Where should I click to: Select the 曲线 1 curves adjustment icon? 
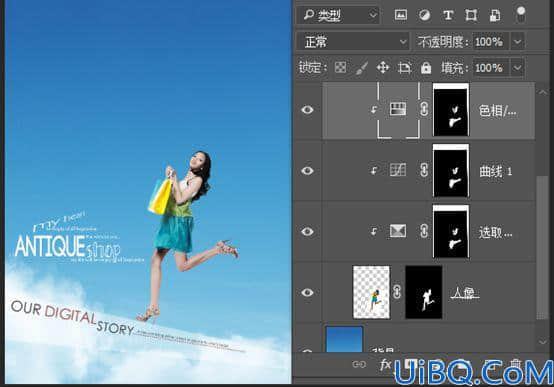(398, 170)
